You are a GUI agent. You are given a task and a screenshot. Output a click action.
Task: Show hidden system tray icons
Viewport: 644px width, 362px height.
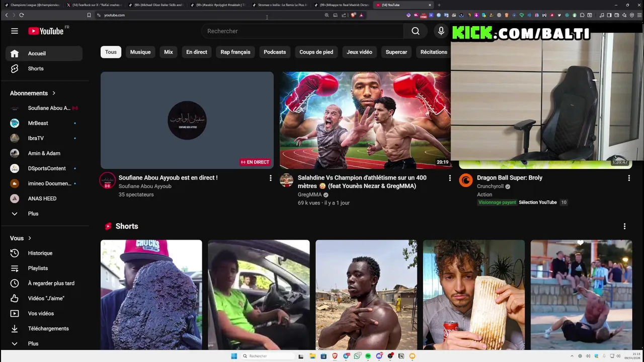pos(573,356)
